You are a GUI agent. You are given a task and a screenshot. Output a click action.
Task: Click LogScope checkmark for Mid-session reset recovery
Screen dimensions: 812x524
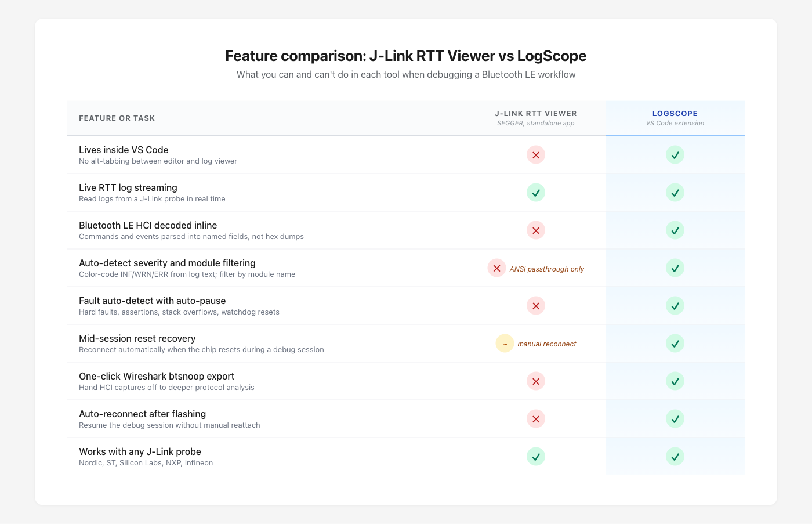point(675,344)
